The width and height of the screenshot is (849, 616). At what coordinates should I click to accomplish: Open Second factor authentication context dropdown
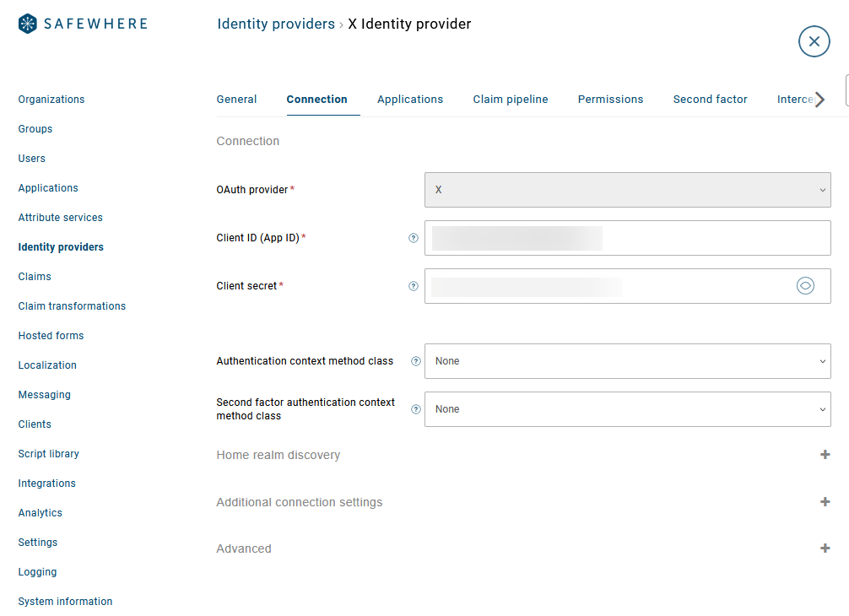[628, 409]
